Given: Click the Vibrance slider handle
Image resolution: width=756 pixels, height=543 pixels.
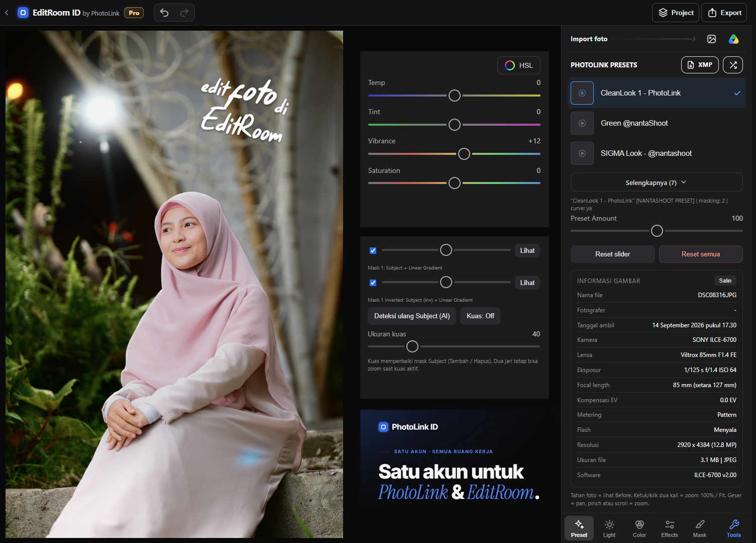Looking at the screenshot, I should click(464, 154).
